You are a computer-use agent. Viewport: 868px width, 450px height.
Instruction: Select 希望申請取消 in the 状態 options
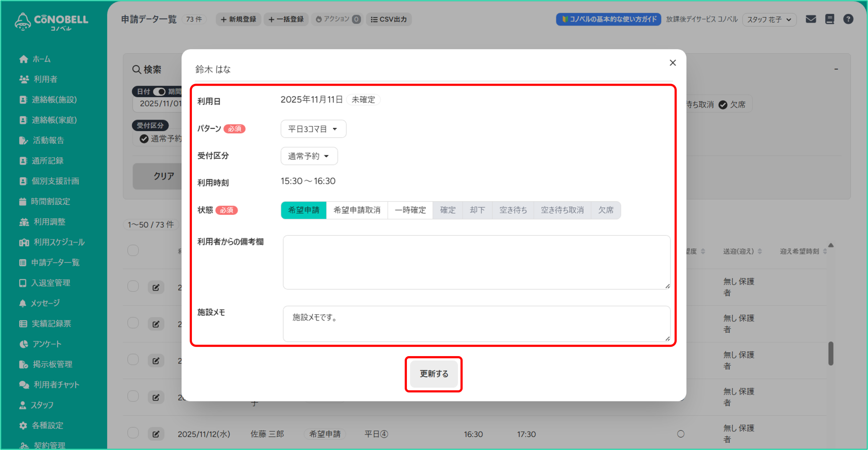[x=357, y=210]
